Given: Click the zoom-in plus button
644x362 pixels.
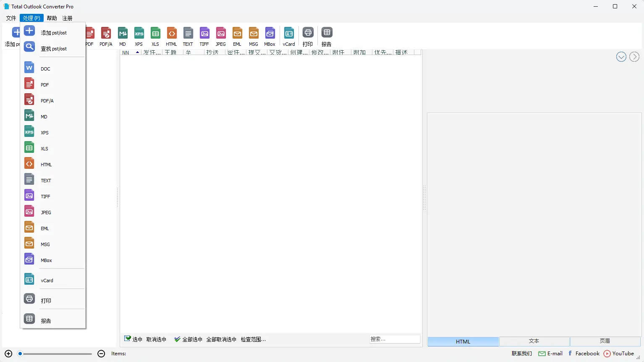Looking at the screenshot, I should 8,354.
